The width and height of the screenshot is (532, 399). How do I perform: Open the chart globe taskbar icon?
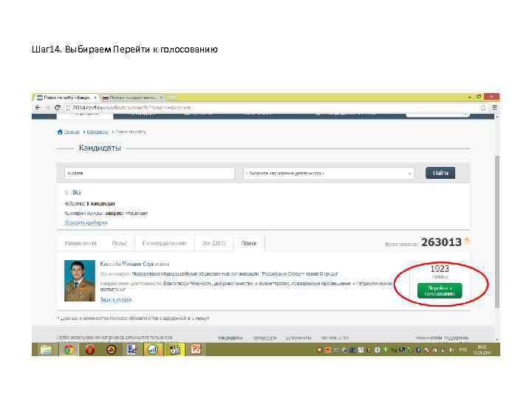154,349
